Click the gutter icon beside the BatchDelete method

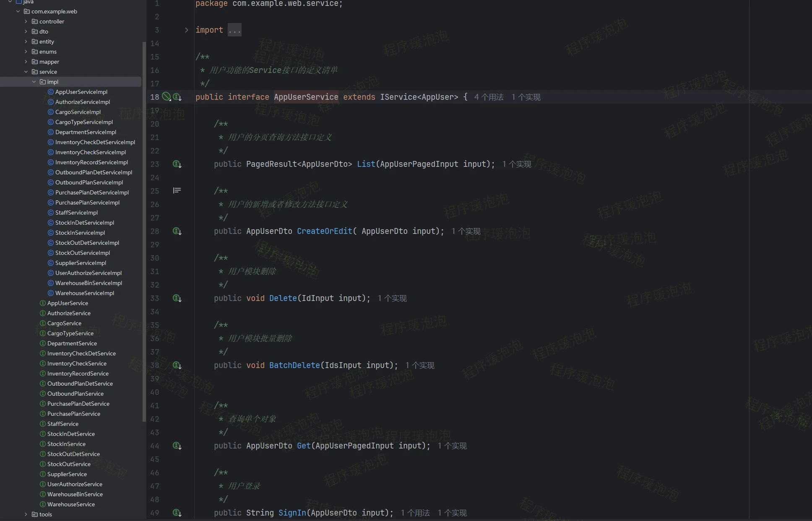pos(177,365)
